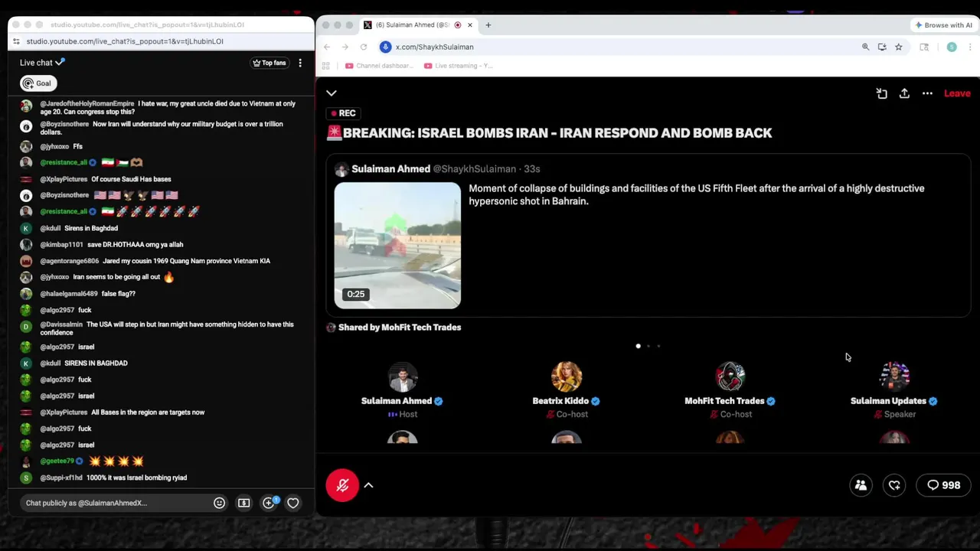This screenshot has height=551, width=980.
Task: Open the Space three-dot more menu
Action: coord(927,93)
